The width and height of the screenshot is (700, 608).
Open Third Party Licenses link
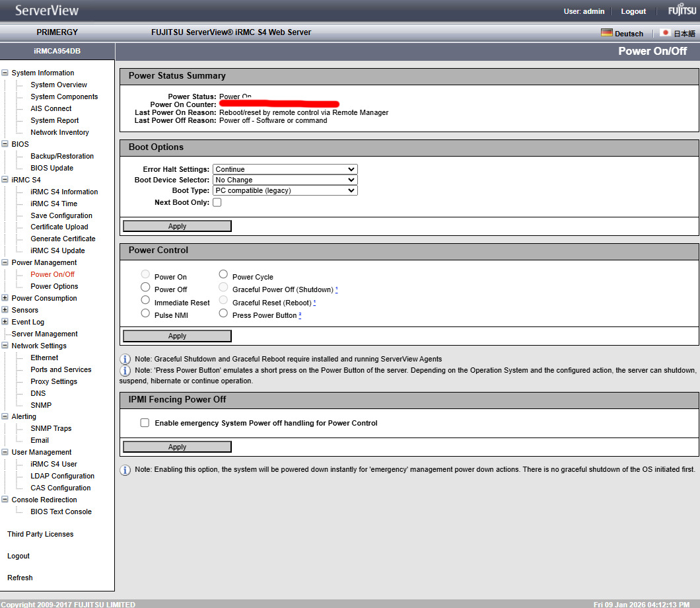[40, 534]
